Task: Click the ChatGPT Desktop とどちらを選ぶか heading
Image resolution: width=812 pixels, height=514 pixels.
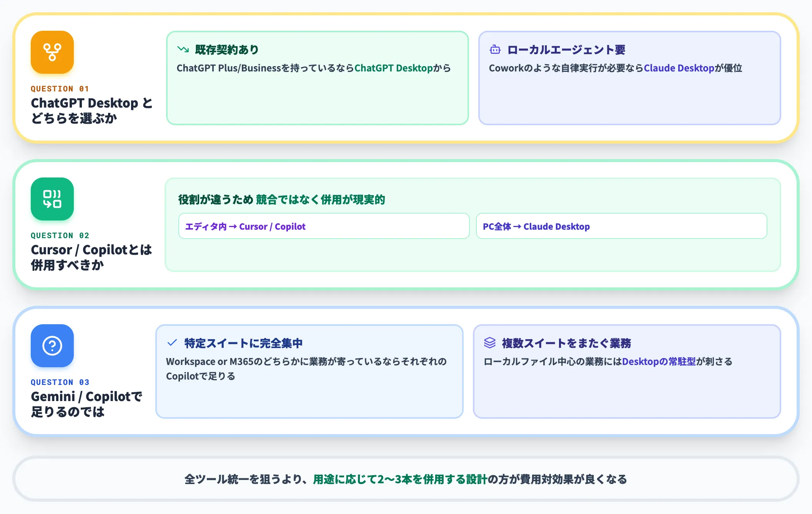Action: pos(92,111)
